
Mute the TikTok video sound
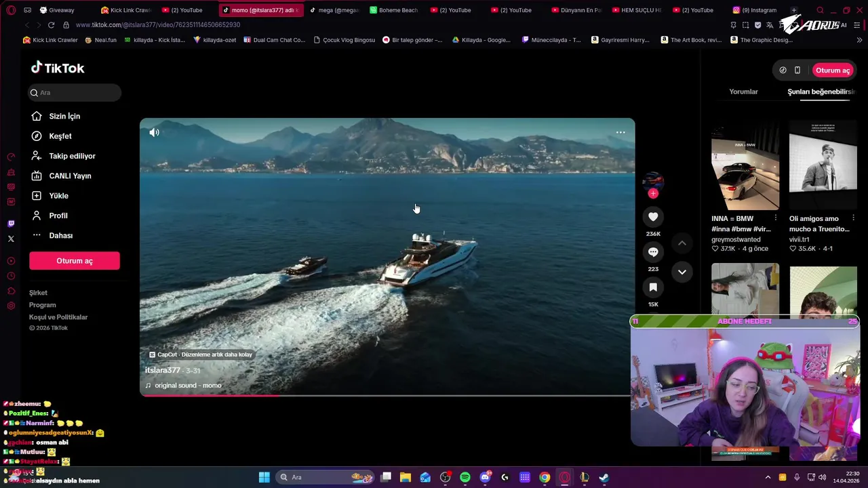click(154, 132)
